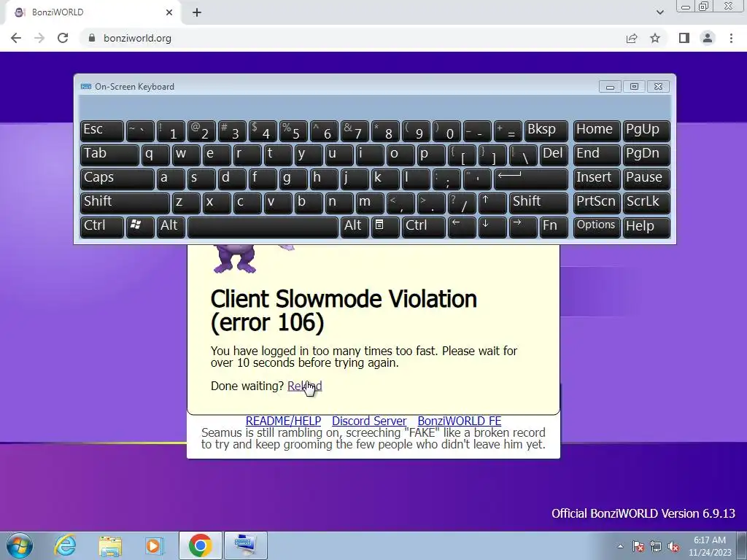The image size is (747, 560).
Task: Click network tray icon
Action: pyautogui.click(x=656, y=546)
